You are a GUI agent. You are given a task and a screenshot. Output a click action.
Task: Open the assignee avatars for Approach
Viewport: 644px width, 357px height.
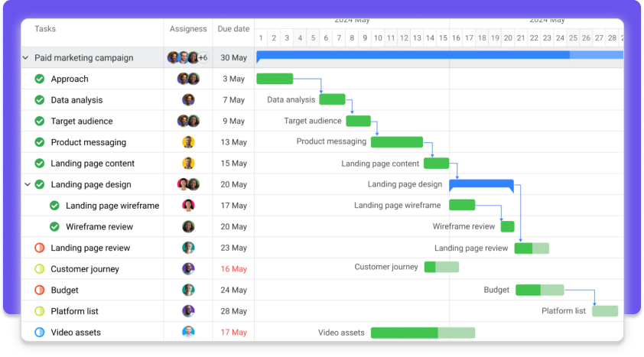tap(188, 79)
